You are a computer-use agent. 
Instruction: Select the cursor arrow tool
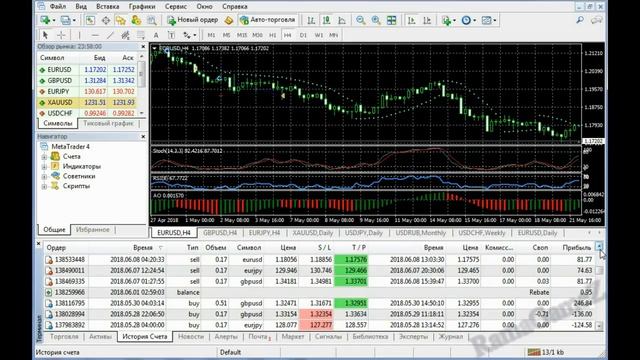(x=45, y=35)
